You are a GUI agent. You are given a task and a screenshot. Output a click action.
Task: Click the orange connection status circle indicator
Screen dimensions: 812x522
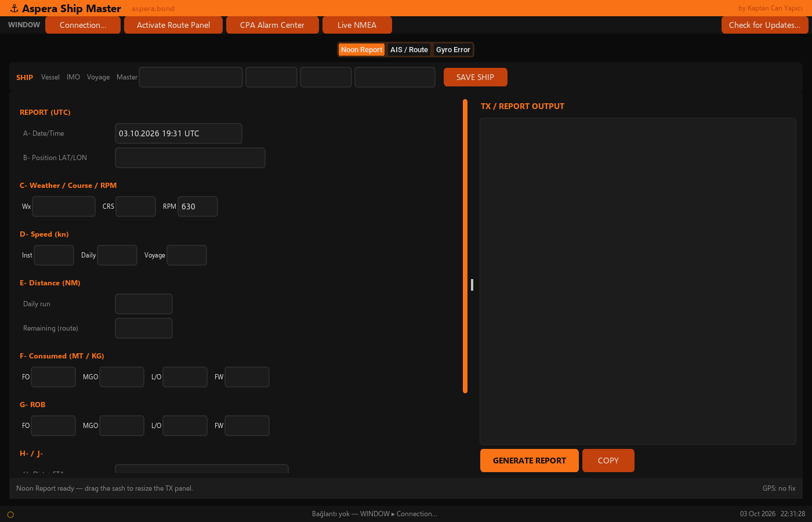(10, 514)
